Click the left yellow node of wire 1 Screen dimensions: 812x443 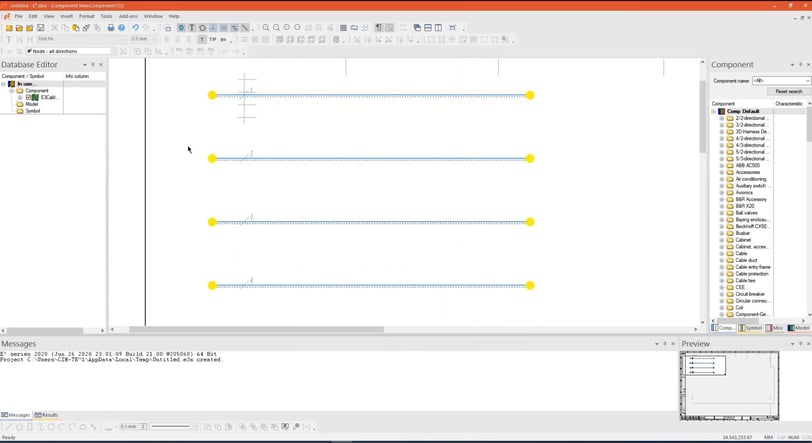pos(212,95)
